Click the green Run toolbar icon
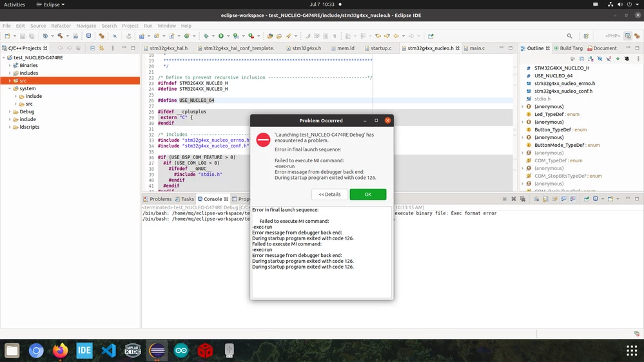Screen dimensions: 644x362 (x=221, y=36)
